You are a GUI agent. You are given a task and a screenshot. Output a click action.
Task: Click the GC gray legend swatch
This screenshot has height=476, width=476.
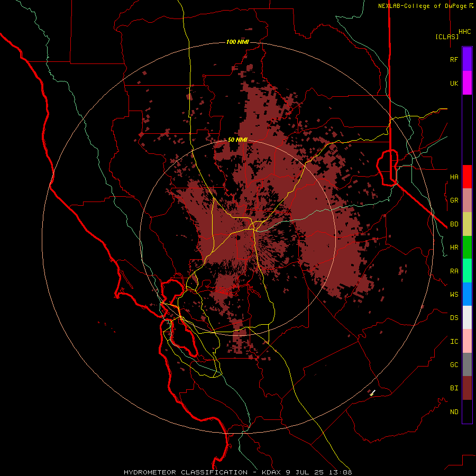467,364
